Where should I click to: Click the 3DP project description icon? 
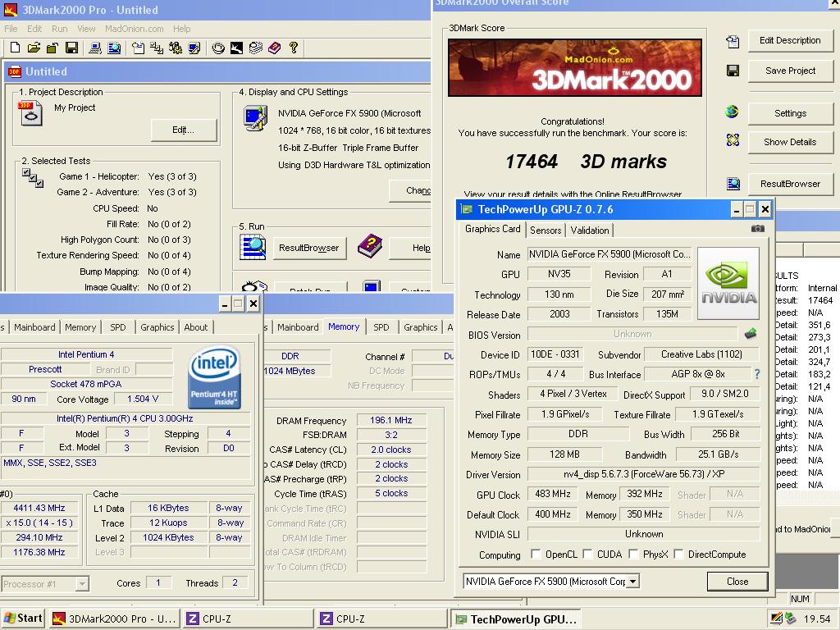[x=30, y=113]
